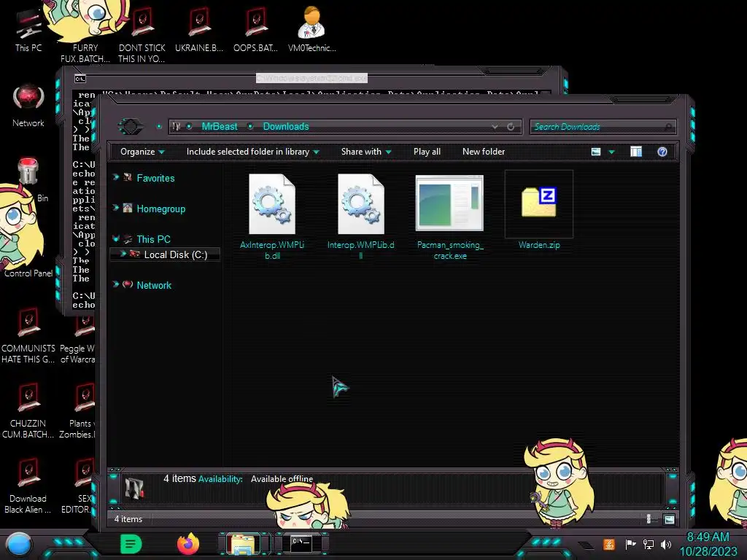Switch to details view in status bar
Viewport: 747px width, 560px height.
[x=649, y=519]
